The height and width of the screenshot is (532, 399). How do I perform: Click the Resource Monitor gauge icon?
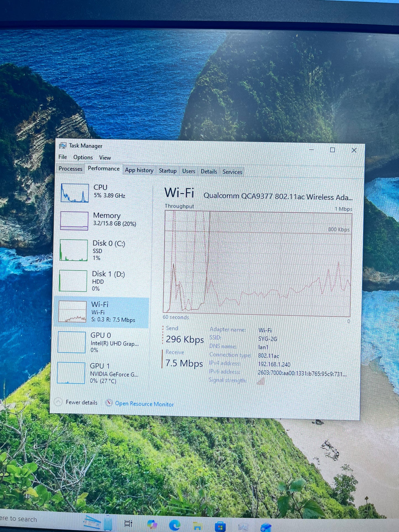click(x=109, y=403)
